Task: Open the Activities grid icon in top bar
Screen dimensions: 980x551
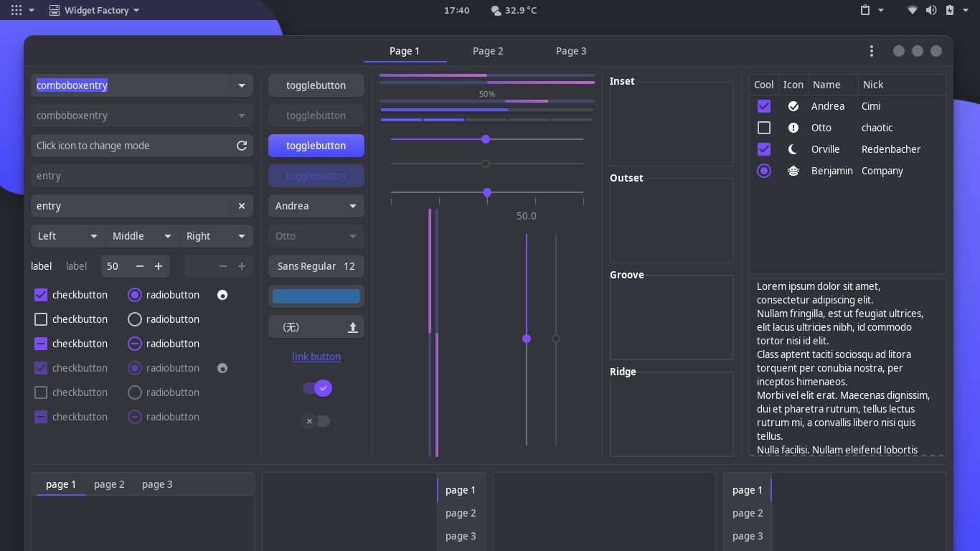Action: click(x=17, y=10)
